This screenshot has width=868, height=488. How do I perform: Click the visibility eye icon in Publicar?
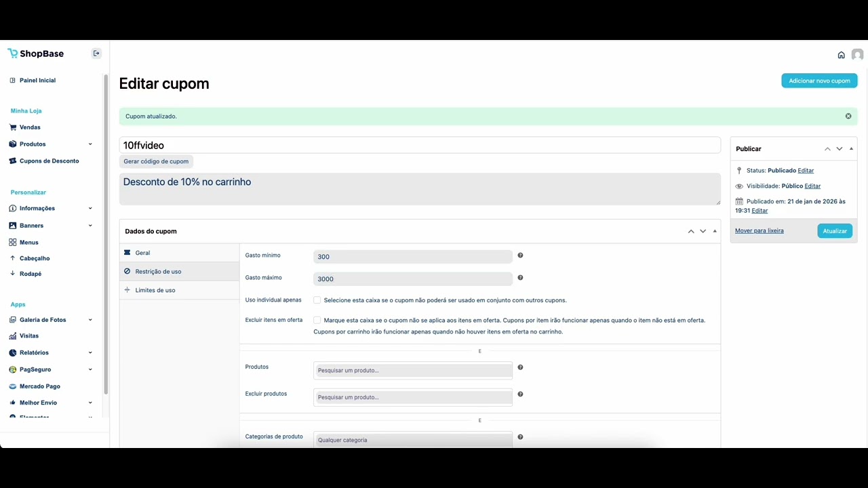(x=739, y=186)
